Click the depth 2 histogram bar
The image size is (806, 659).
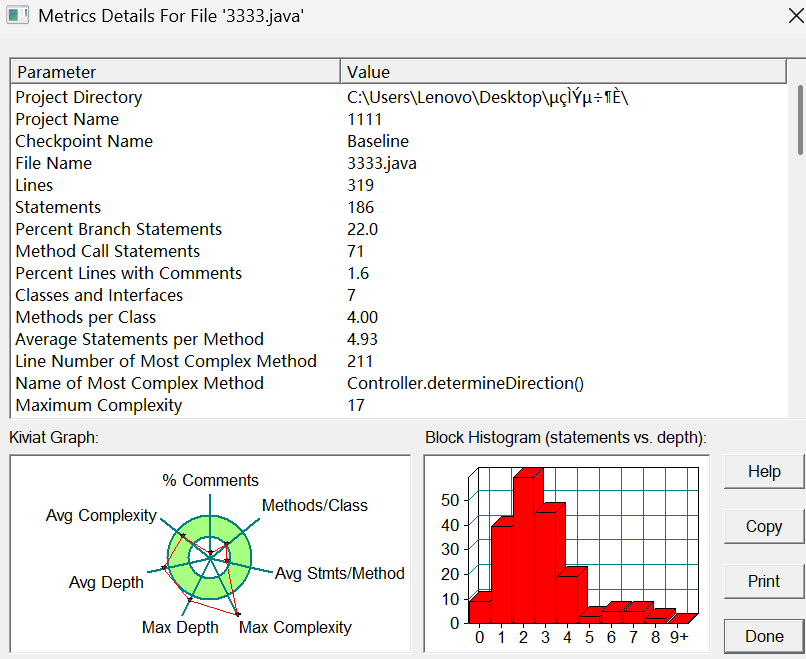point(524,550)
